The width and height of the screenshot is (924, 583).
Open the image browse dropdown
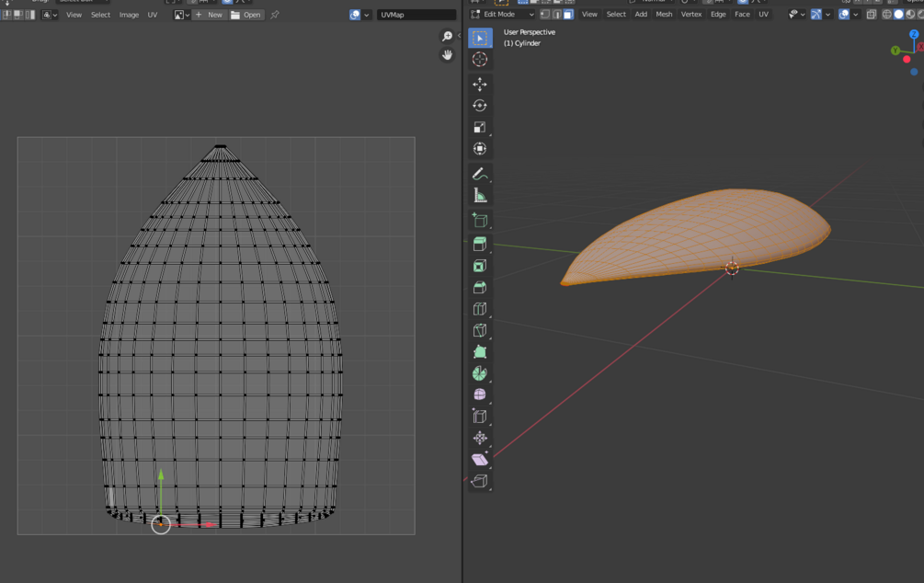(181, 15)
